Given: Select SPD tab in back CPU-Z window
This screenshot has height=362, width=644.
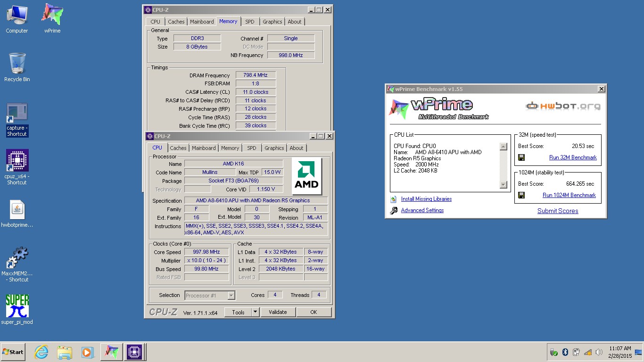Looking at the screenshot, I should [x=250, y=22].
